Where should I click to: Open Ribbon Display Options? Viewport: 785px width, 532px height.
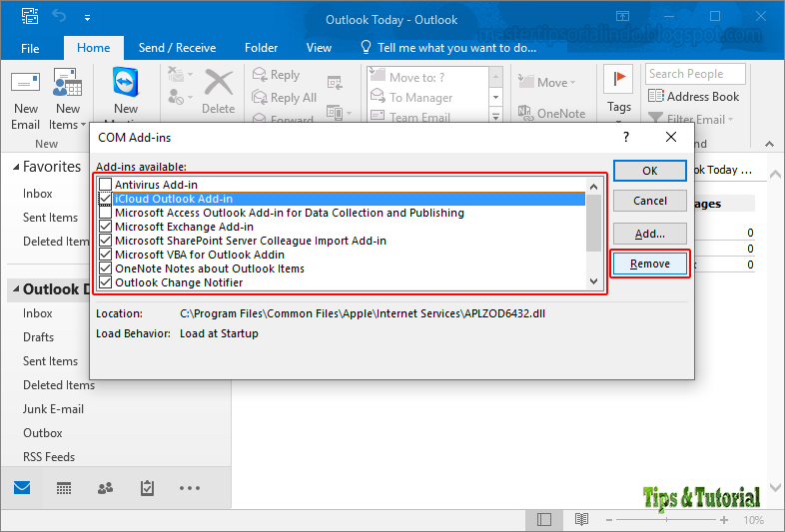[622, 16]
